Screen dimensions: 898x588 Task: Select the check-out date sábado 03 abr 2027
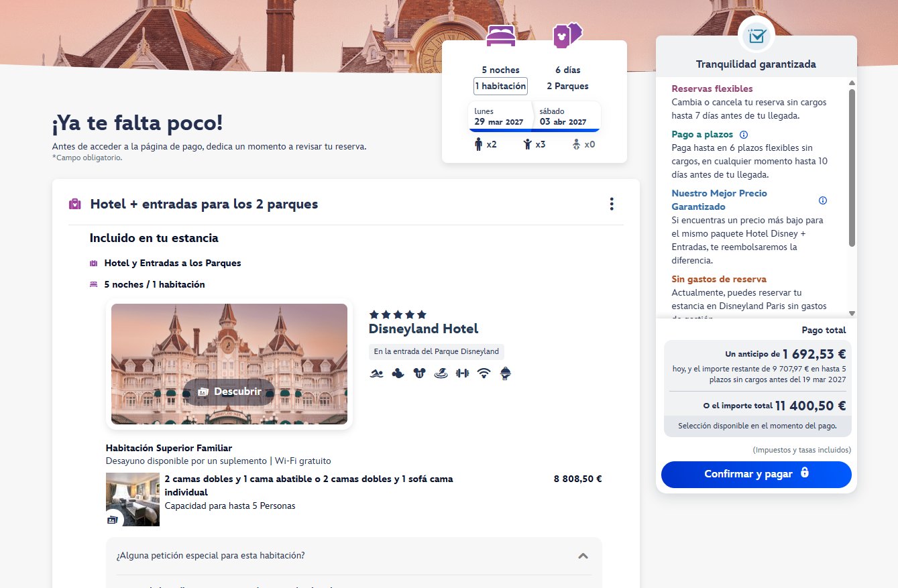click(x=565, y=117)
